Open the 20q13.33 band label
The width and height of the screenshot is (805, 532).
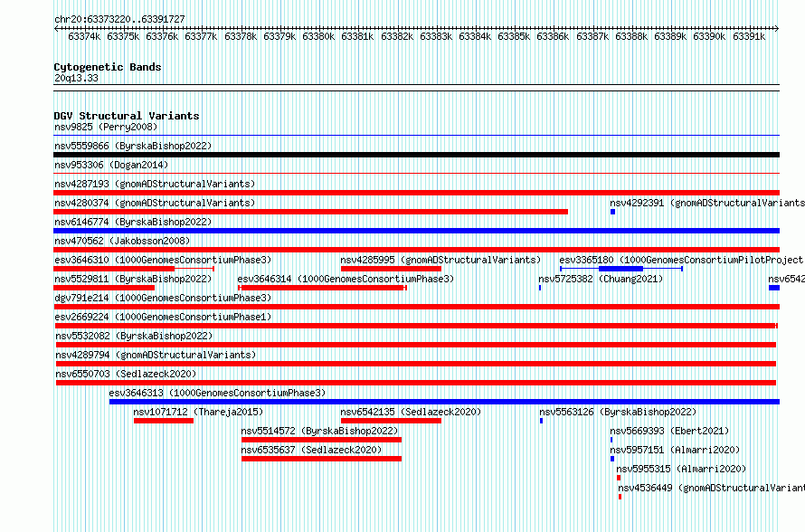click(x=76, y=78)
